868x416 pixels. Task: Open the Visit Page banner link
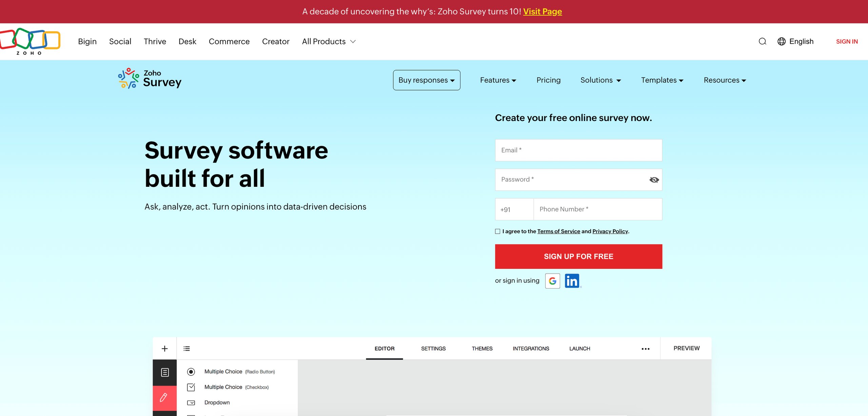click(x=542, y=12)
